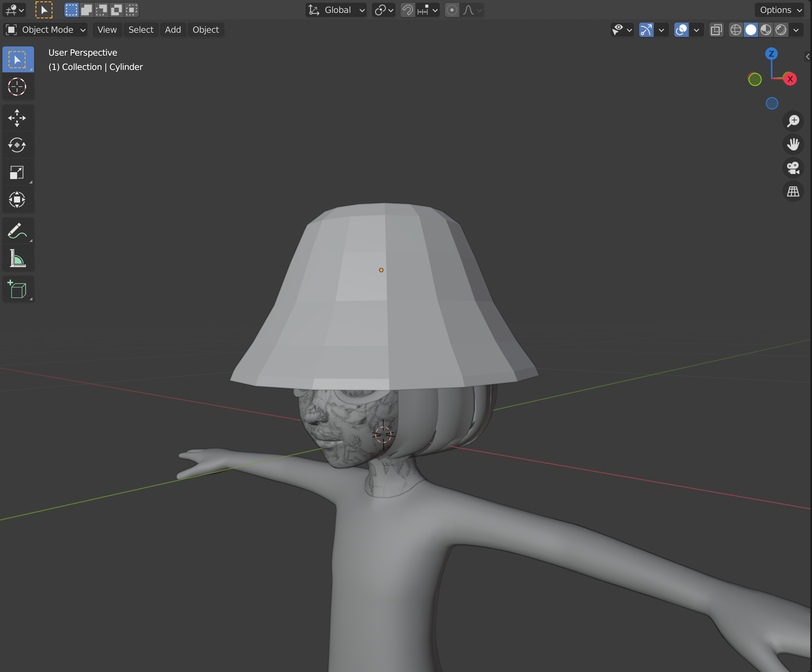
Task: Click the '(1) Collection | Cylinder' label
Action: pos(95,67)
